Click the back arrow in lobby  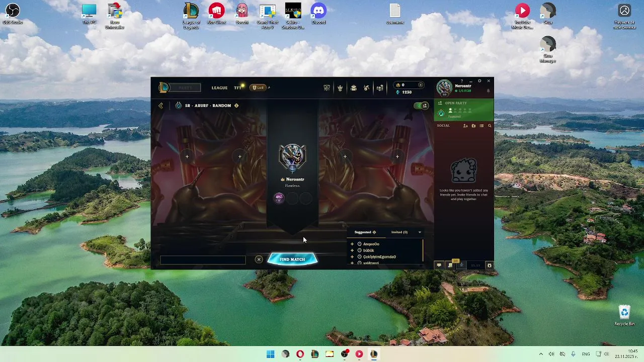160,106
